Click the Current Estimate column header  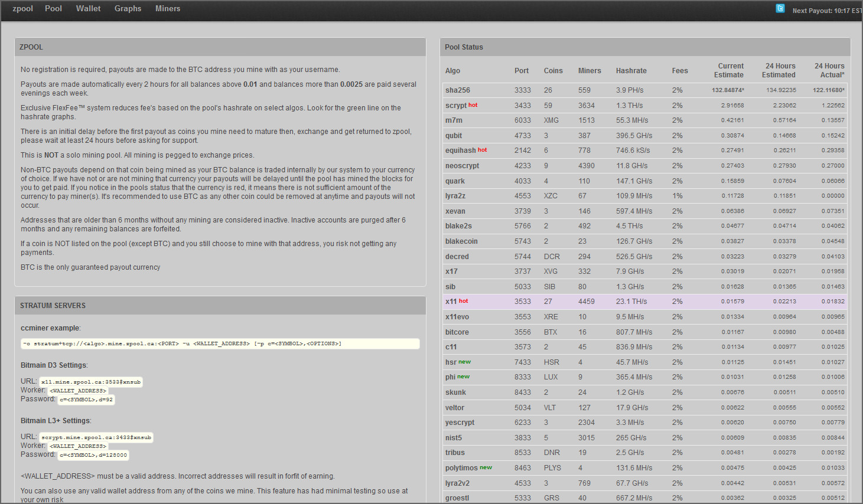pos(729,70)
